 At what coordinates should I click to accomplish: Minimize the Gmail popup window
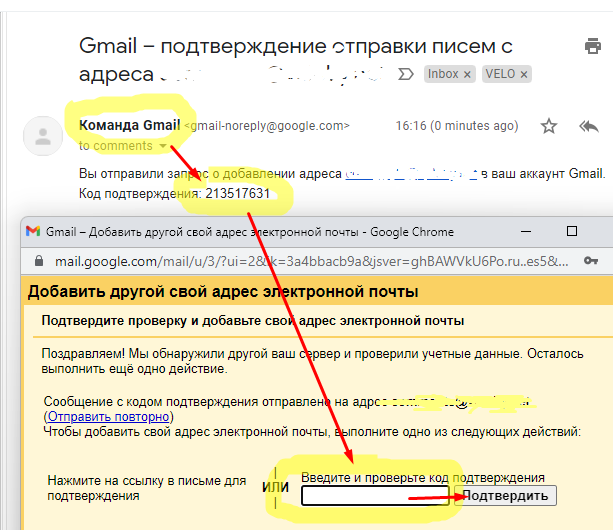point(526,231)
